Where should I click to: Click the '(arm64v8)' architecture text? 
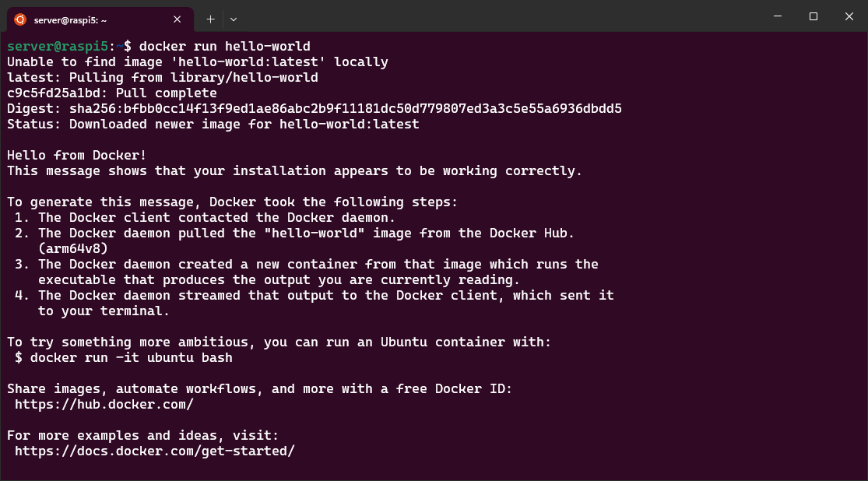click(x=72, y=248)
